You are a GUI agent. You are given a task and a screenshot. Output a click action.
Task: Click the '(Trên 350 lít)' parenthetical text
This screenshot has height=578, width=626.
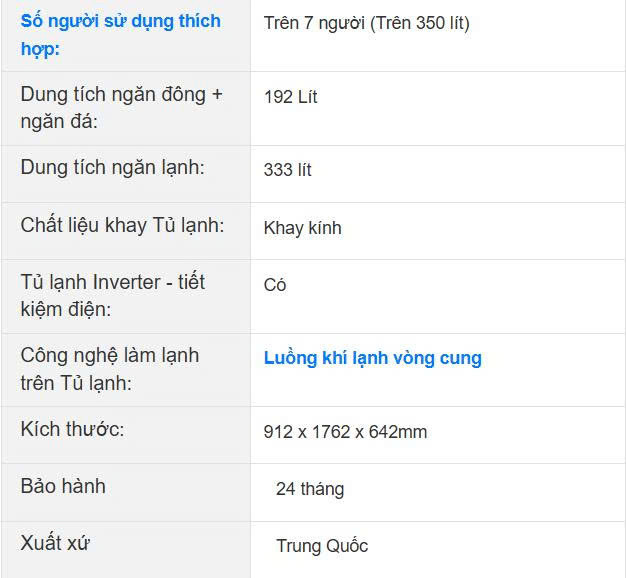(420, 23)
